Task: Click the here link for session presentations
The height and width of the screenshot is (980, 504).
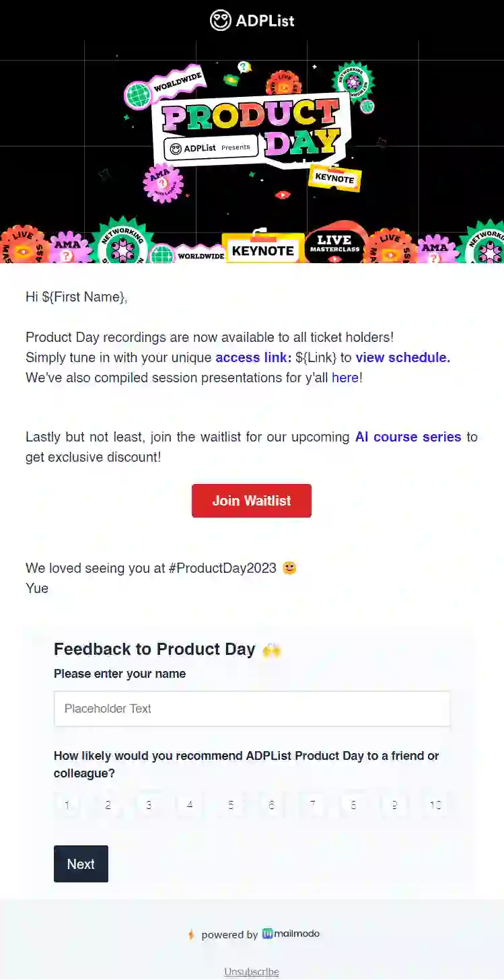Action: (345, 378)
